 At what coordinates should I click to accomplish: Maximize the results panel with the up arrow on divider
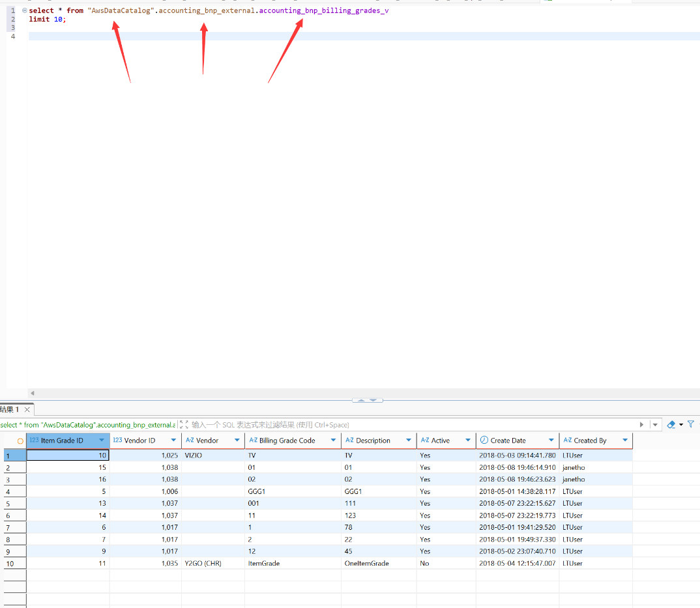[361, 400]
